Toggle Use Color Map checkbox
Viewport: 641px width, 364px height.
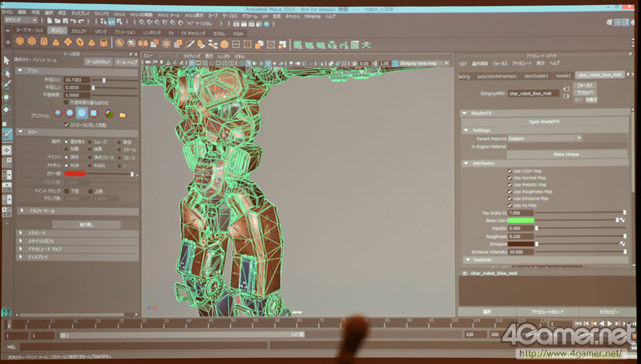click(510, 171)
